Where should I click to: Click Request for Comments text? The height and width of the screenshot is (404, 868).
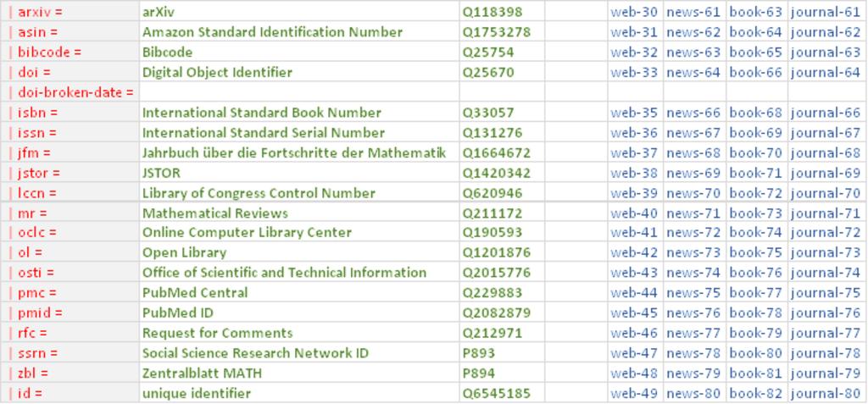point(218,333)
